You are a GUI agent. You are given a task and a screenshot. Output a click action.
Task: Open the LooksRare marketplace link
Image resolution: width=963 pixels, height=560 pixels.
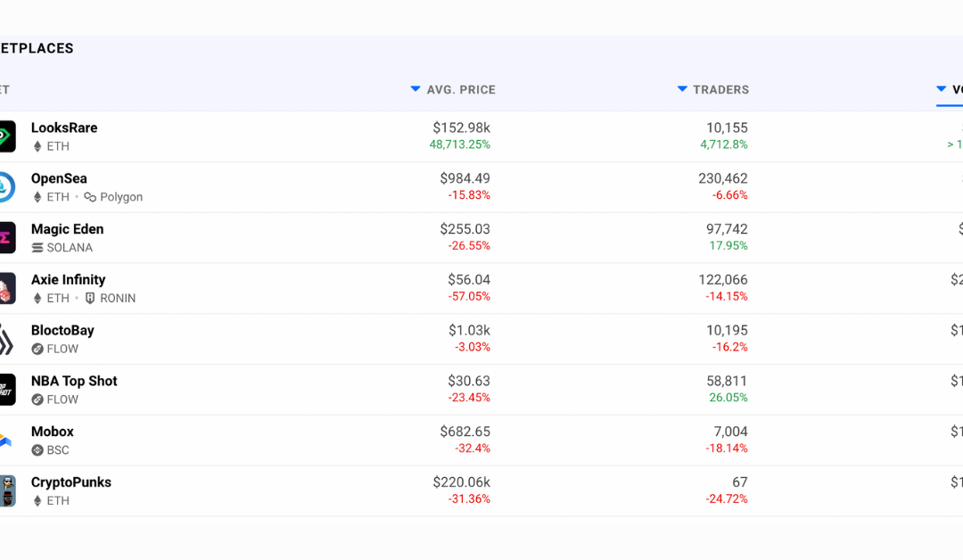[64, 128]
